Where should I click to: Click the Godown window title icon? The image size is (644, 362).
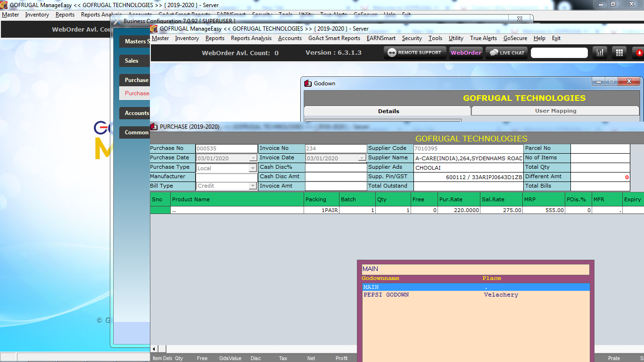click(308, 83)
